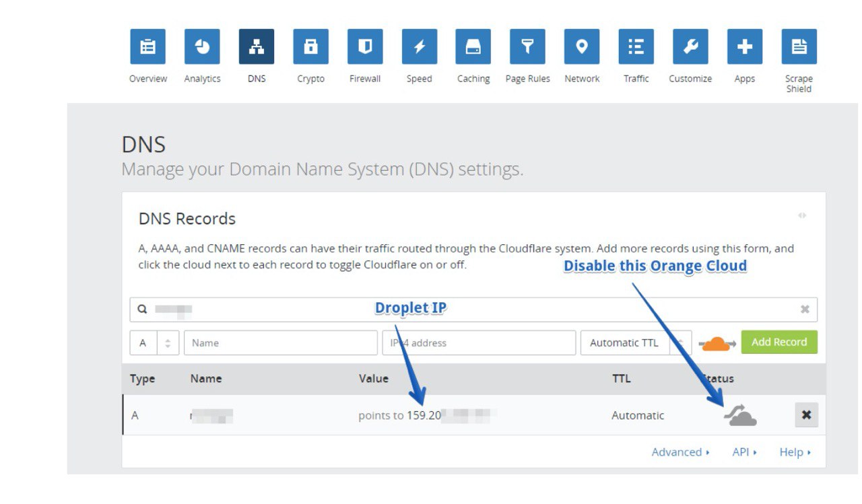Open the Crypto lock icon

pyautogui.click(x=310, y=46)
